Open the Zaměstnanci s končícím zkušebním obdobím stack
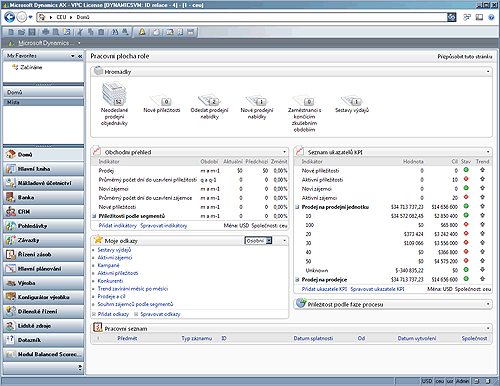Screen dimensions: 500x386 [304, 113]
